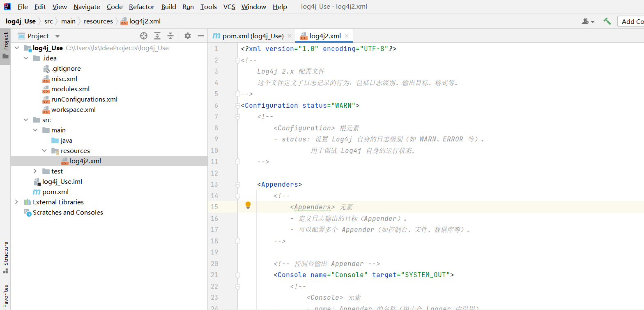Toggle the Structure tool window sidebar tab
Screen dimensions: 644x310
pyautogui.click(x=5, y=257)
